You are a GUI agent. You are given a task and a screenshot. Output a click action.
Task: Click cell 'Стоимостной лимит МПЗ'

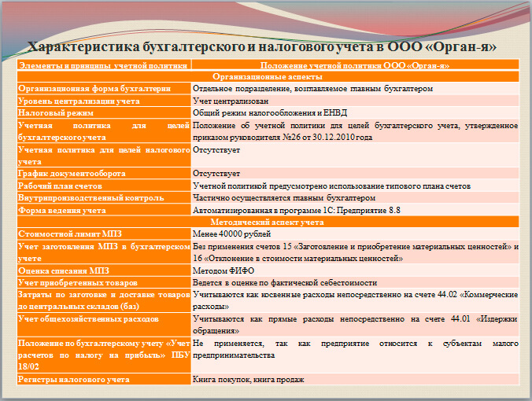(104, 234)
